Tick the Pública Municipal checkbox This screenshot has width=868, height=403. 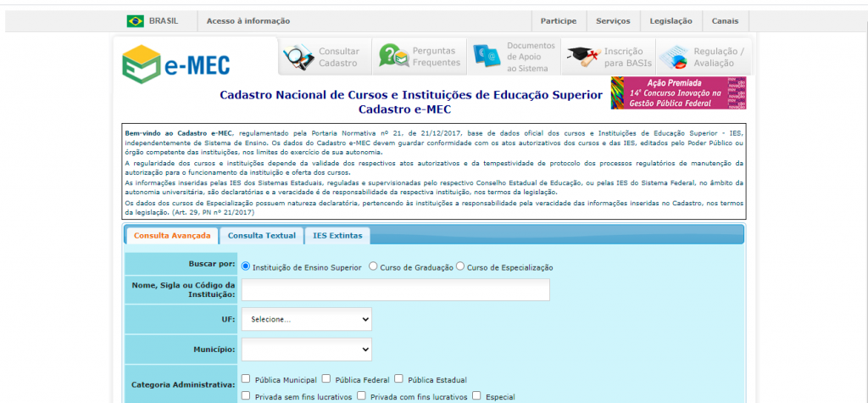click(x=246, y=379)
